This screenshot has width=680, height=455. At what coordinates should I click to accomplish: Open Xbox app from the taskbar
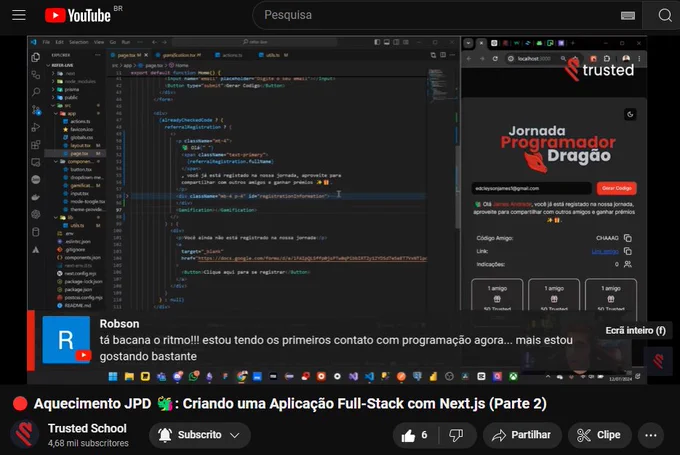(513, 376)
